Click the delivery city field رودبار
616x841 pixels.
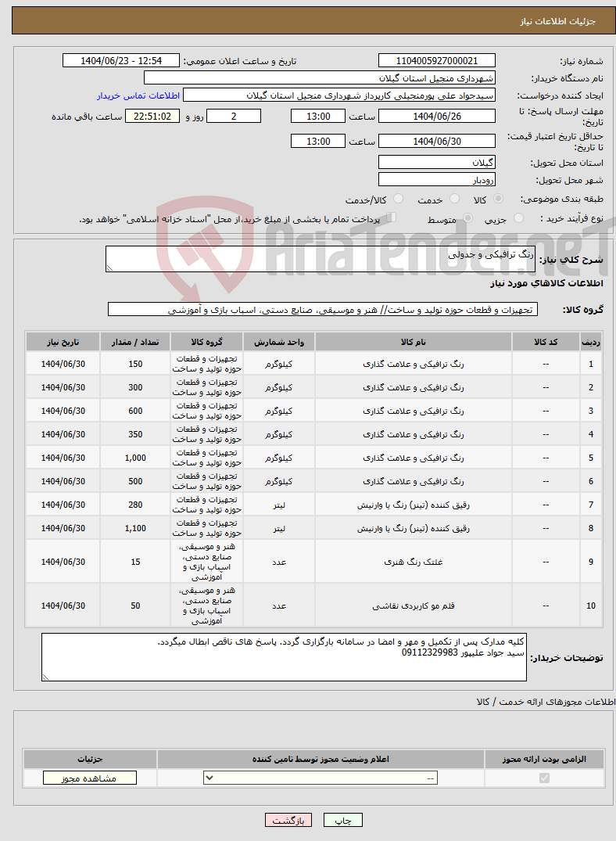437,180
